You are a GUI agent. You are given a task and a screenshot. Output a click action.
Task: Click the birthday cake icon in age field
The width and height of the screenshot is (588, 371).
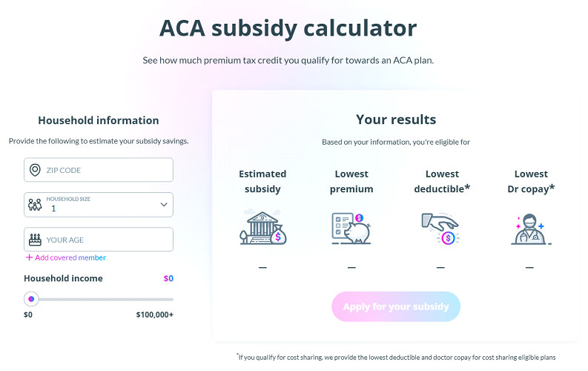35,240
